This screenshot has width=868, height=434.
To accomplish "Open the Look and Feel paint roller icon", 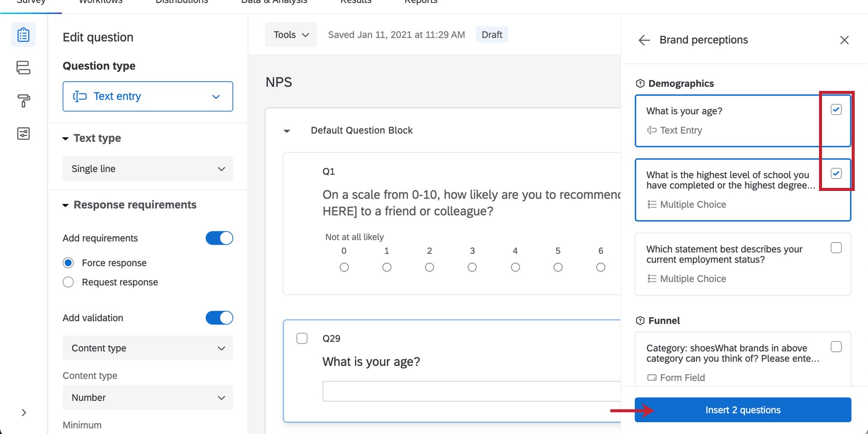I will coord(23,101).
